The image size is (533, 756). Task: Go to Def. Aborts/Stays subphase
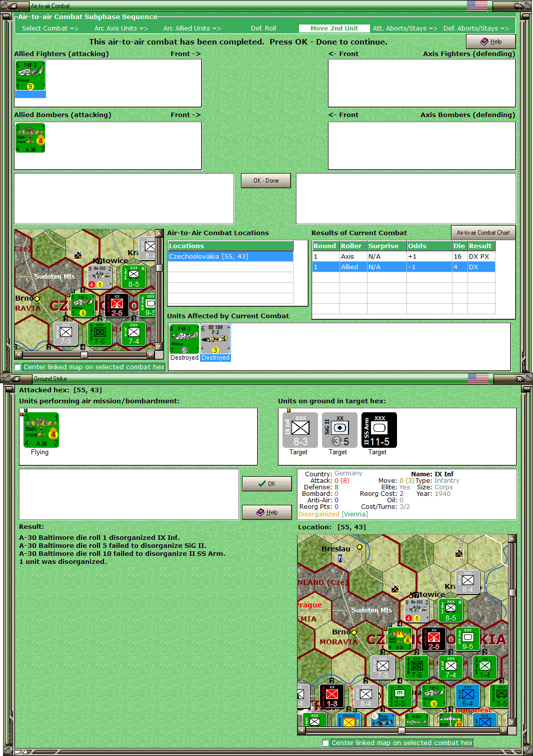476,28
